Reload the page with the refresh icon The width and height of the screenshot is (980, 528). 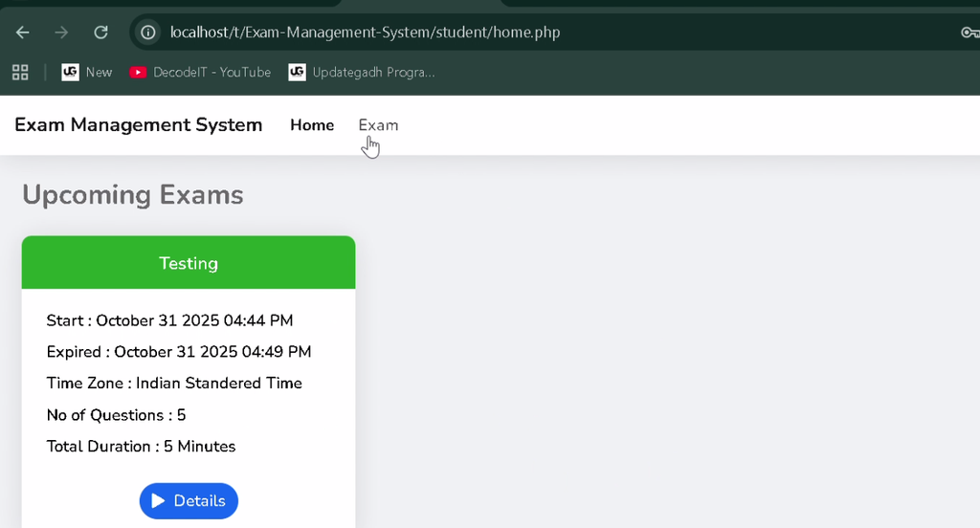point(100,33)
